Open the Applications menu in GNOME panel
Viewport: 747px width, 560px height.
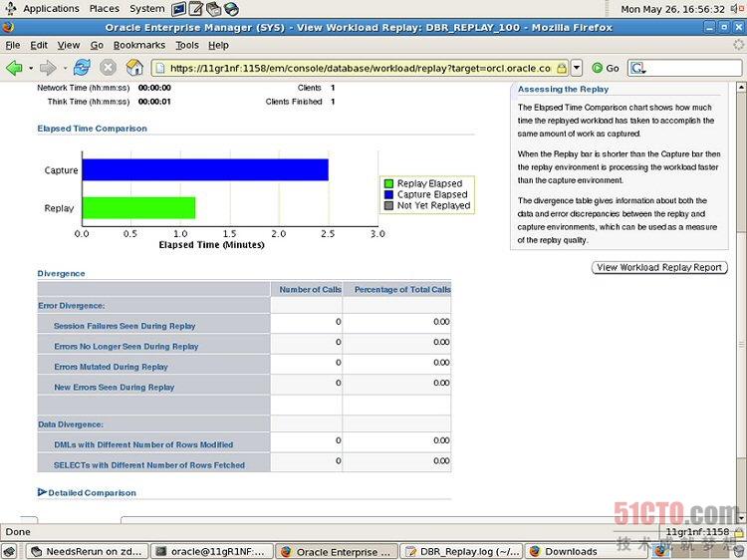[x=49, y=9]
